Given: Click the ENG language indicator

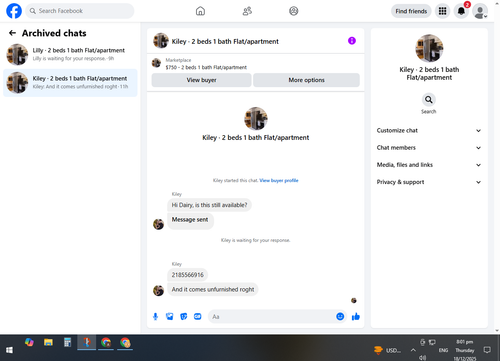Looking at the screenshot, I should click(443, 350).
